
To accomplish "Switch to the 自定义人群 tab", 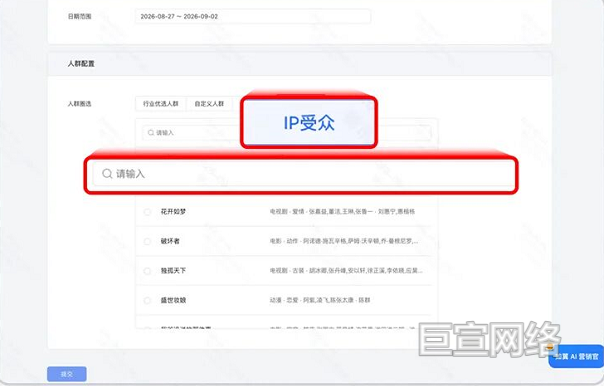I will pyautogui.click(x=209, y=104).
